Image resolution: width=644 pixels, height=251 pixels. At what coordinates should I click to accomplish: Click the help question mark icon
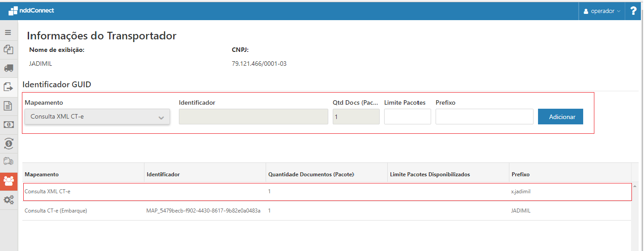(x=633, y=11)
